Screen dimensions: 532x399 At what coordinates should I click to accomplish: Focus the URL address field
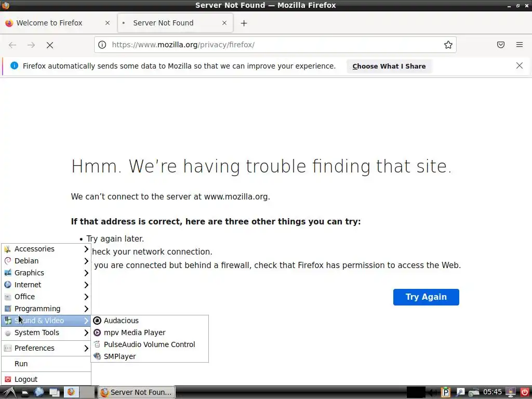click(275, 45)
